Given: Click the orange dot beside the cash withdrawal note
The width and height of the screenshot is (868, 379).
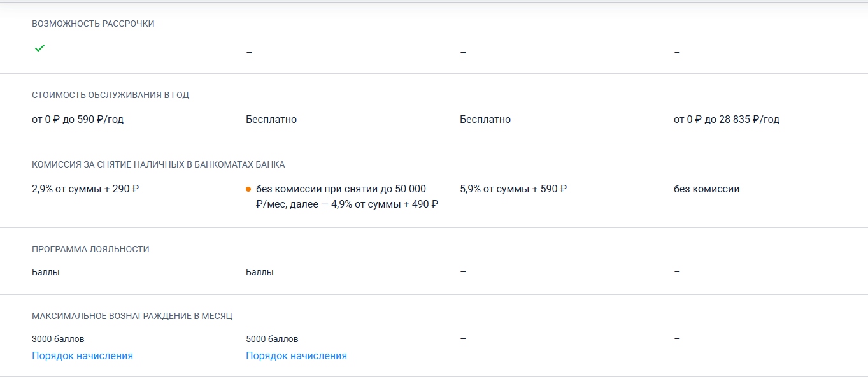Looking at the screenshot, I should pyautogui.click(x=248, y=189).
